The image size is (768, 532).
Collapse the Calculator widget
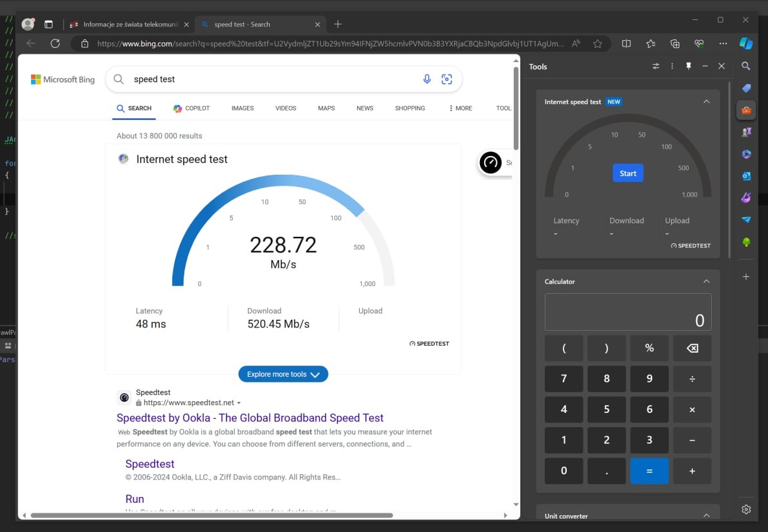[707, 282]
